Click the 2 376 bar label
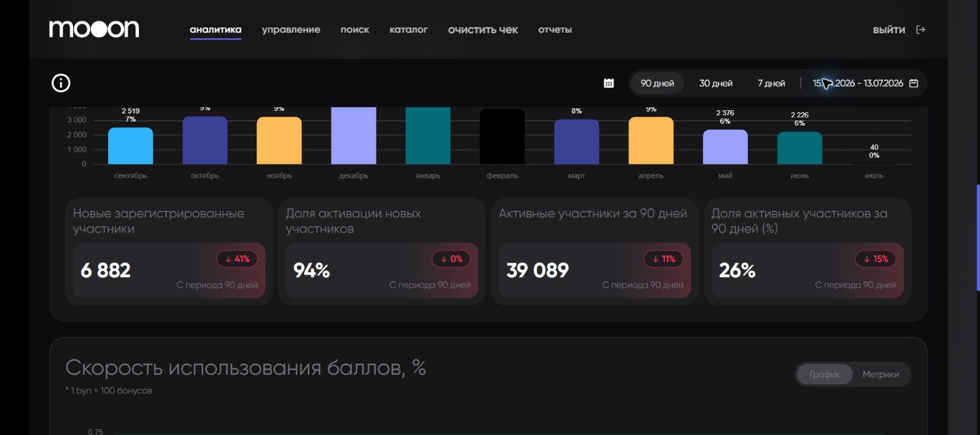 click(725, 113)
